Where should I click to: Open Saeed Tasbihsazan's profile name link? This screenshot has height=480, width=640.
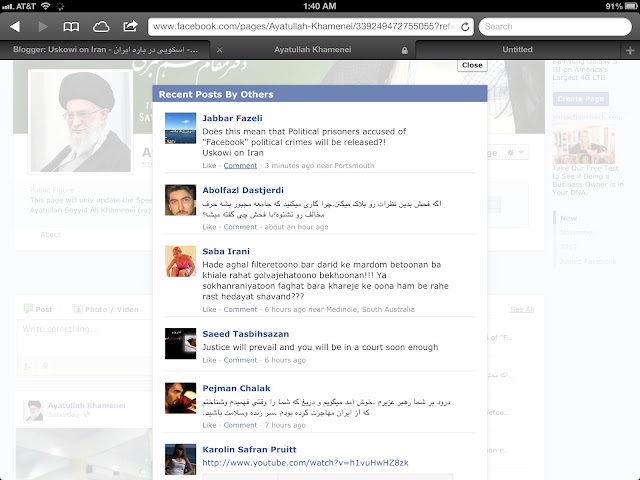[x=246, y=334]
